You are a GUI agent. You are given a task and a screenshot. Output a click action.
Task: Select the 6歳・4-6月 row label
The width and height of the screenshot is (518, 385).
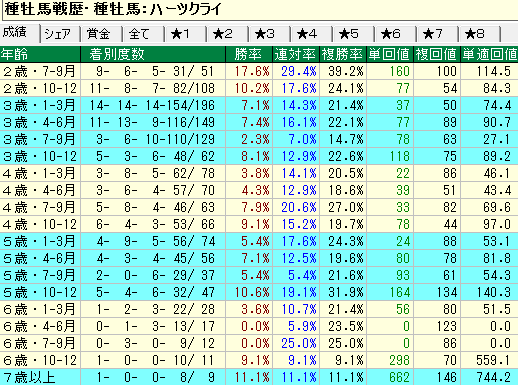point(40,326)
